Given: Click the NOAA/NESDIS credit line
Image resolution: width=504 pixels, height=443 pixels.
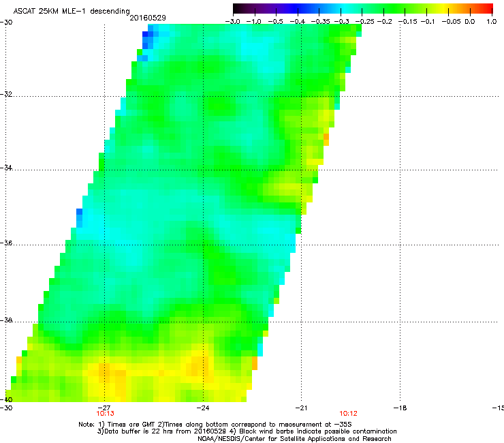Looking at the screenshot, I should tap(294, 439).
